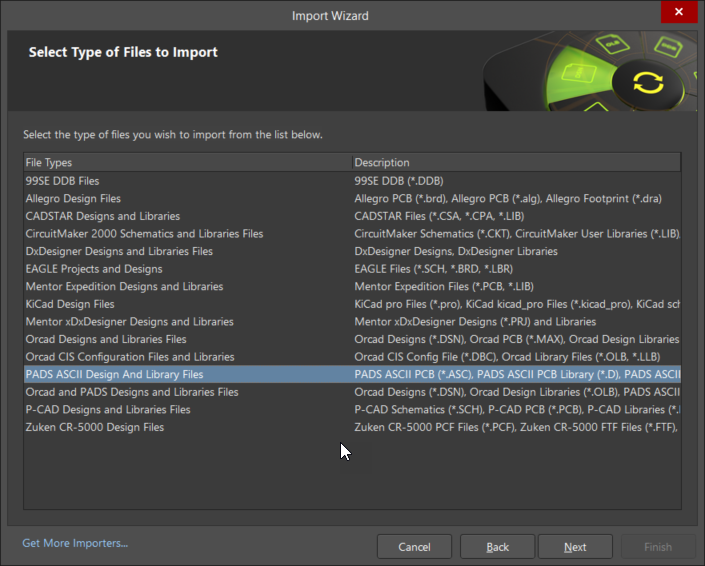Click the File Types column header

187,162
